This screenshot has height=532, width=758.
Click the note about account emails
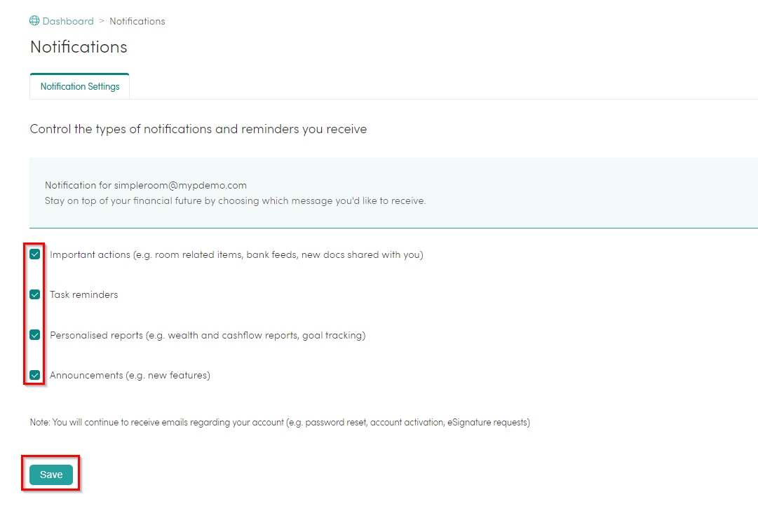280,423
